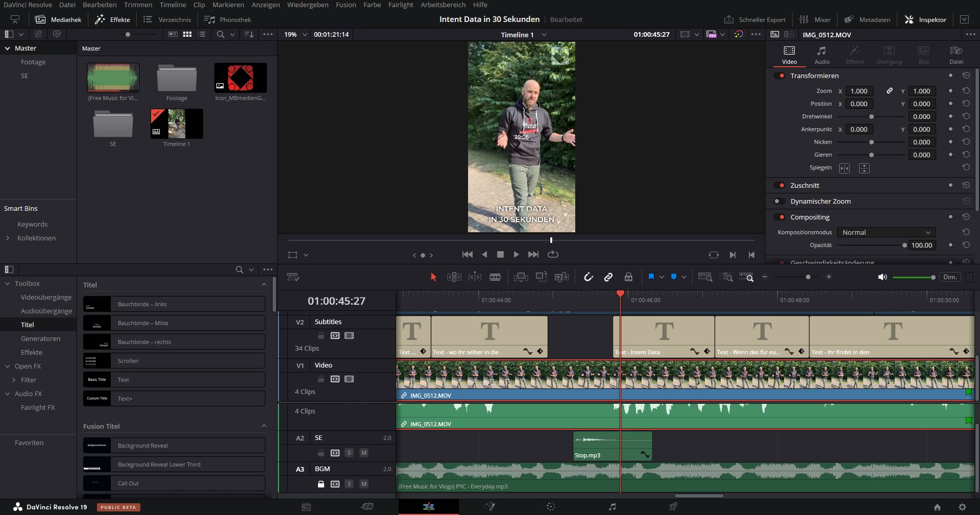
Task: Adjust the Opazität slider handle
Action: pyautogui.click(x=904, y=246)
